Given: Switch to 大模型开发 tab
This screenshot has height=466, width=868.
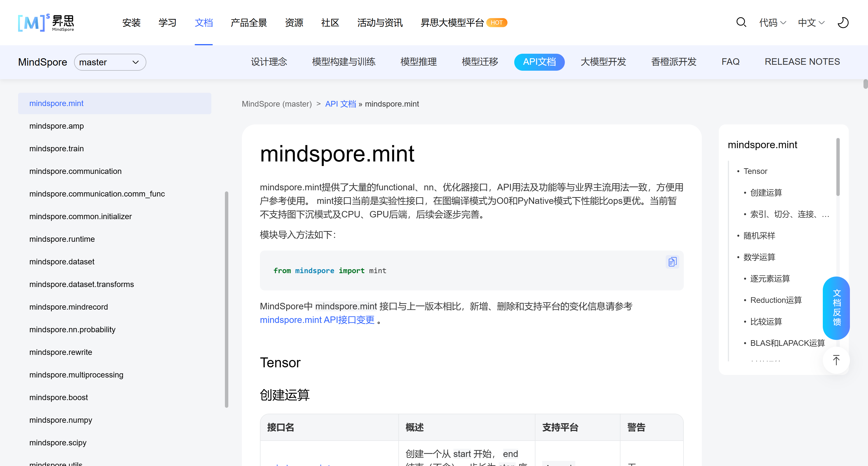Looking at the screenshot, I should pos(603,62).
